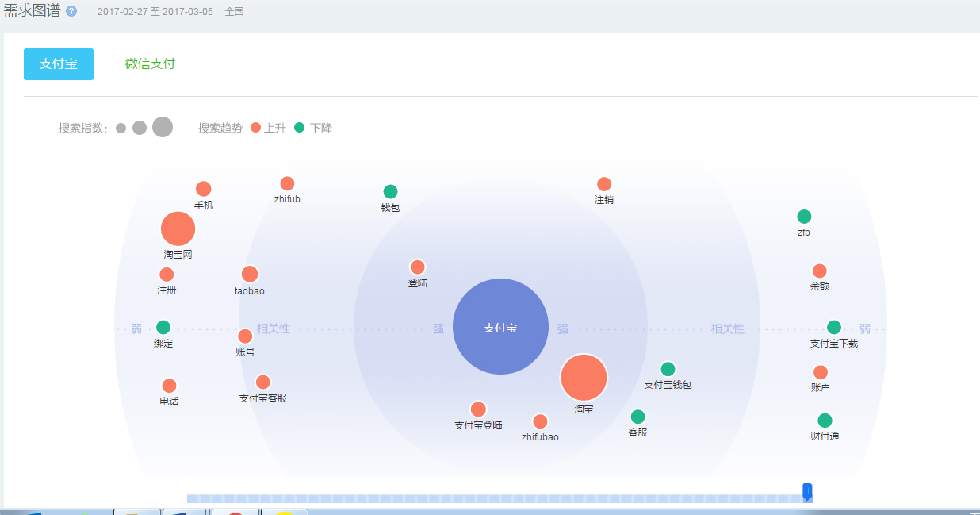Select the taobao keyword bubble

[250, 274]
